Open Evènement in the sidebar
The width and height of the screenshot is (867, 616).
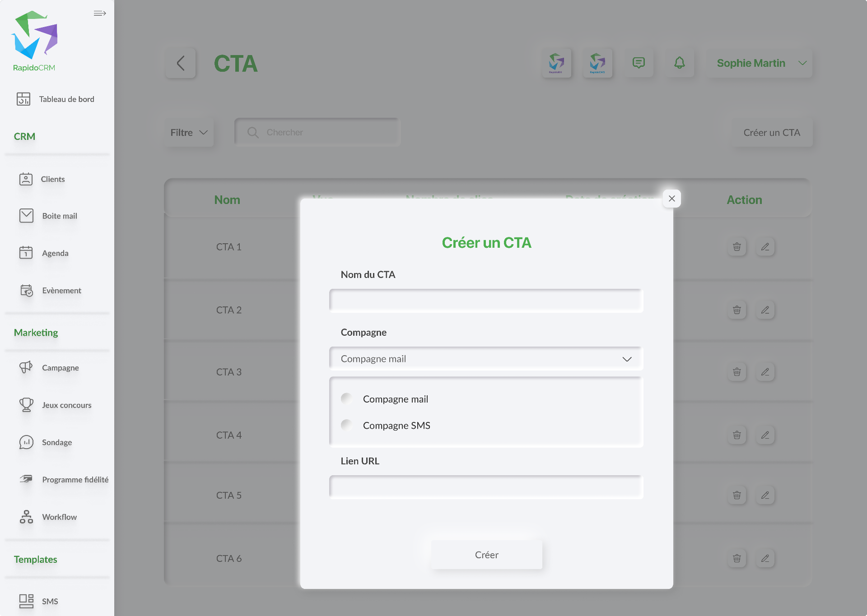tap(50, 290)
